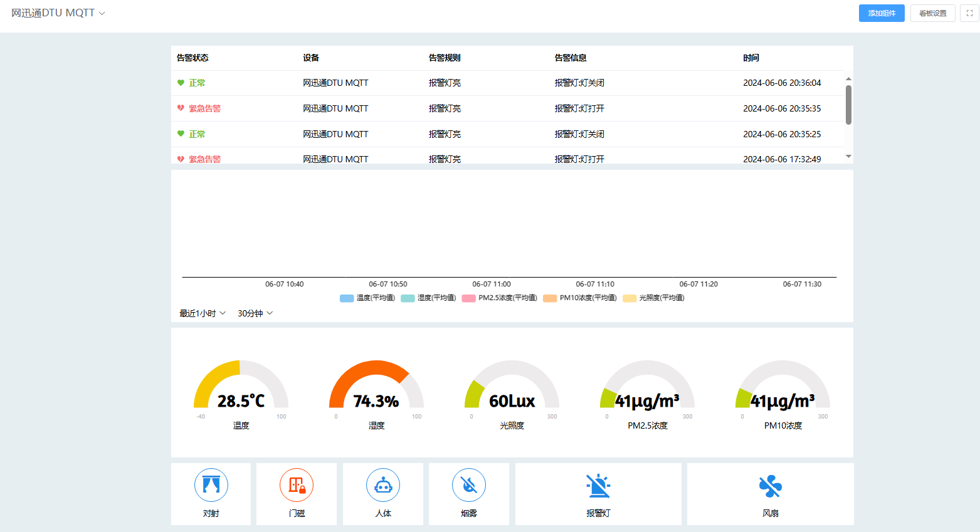This screenshot has height=532, width=980.
Task: Toggle 温度(平均值) legend series
Action: 367,298
